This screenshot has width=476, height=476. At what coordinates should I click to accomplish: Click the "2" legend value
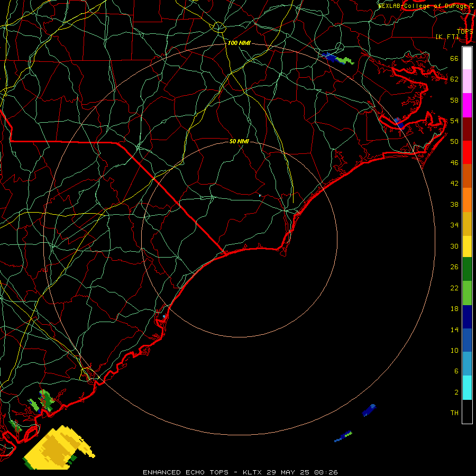(x=456, y=392)
